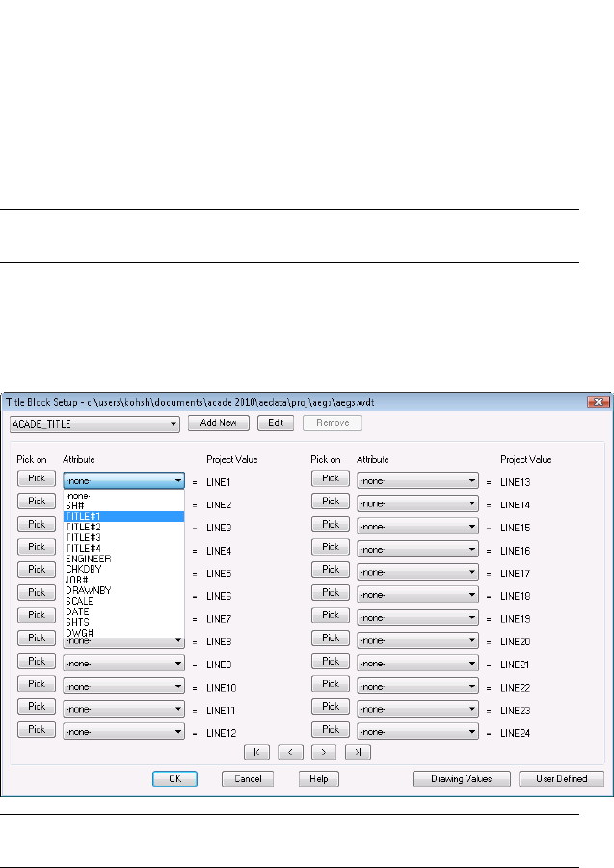Screen dimensions: 614x868
Task: Choose TITLE#4 from the attribute list
Action: [124, 548]
